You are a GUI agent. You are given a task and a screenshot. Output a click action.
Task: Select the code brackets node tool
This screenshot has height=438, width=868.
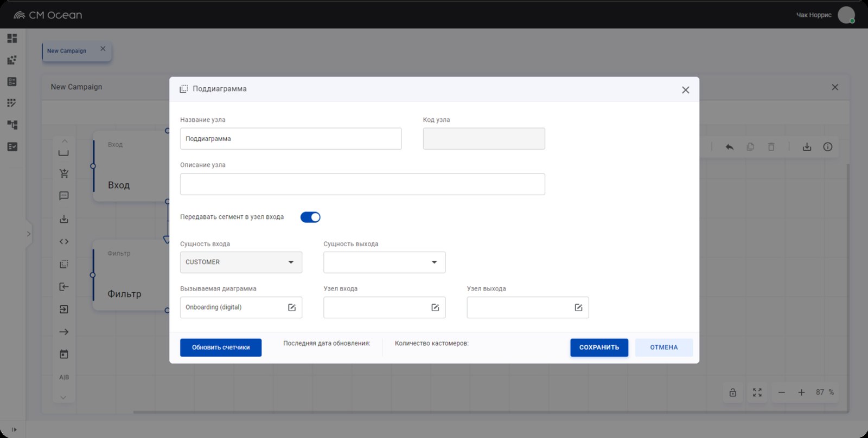coord(64,242)
